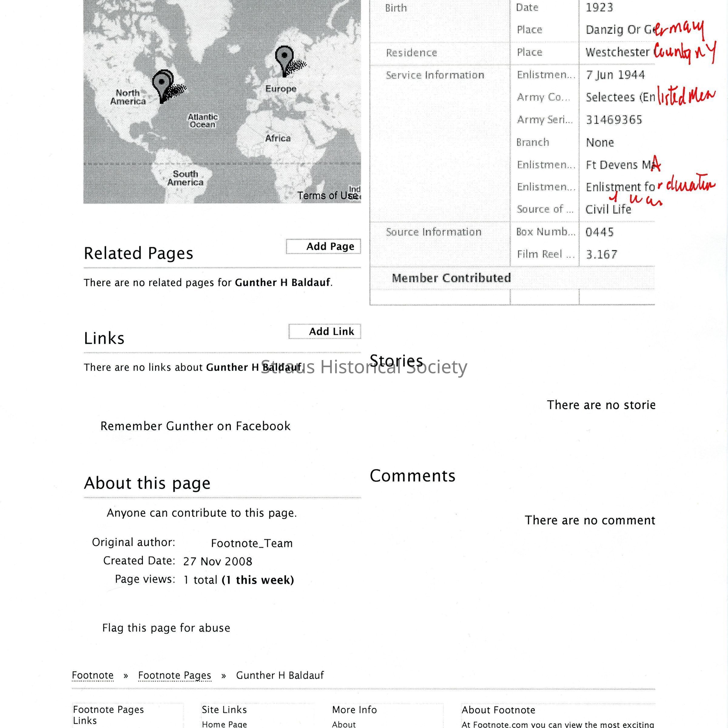The width and height of the screenshot is (728, 728).
Task: Click the Home Page site link
Action: tap(224, 724)
